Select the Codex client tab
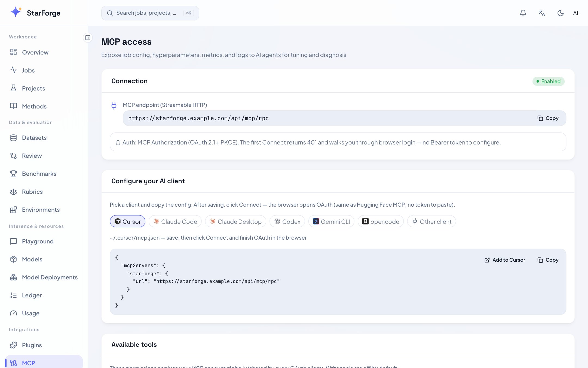Screen dimensions: 588x368 point(287,221)
